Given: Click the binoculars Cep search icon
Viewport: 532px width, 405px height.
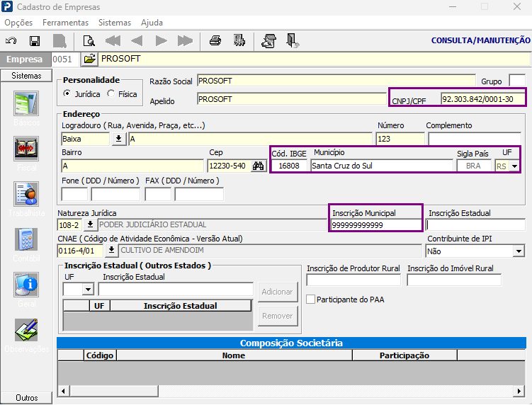Looking at the screenshot, I should 258,166.
